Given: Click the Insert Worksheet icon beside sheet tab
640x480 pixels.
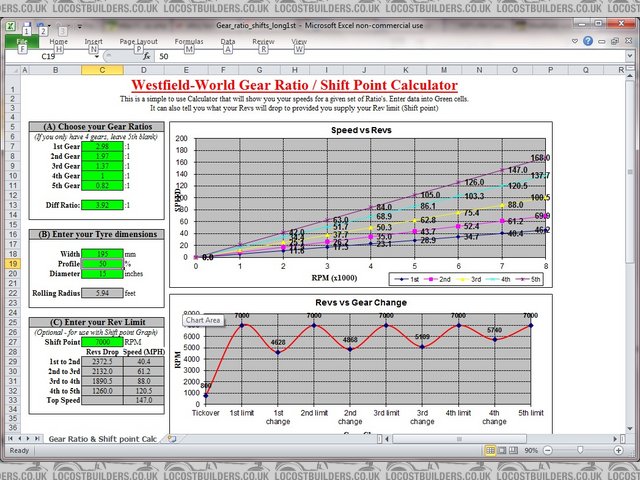Looking at the screenshot, I should (172, 439).
